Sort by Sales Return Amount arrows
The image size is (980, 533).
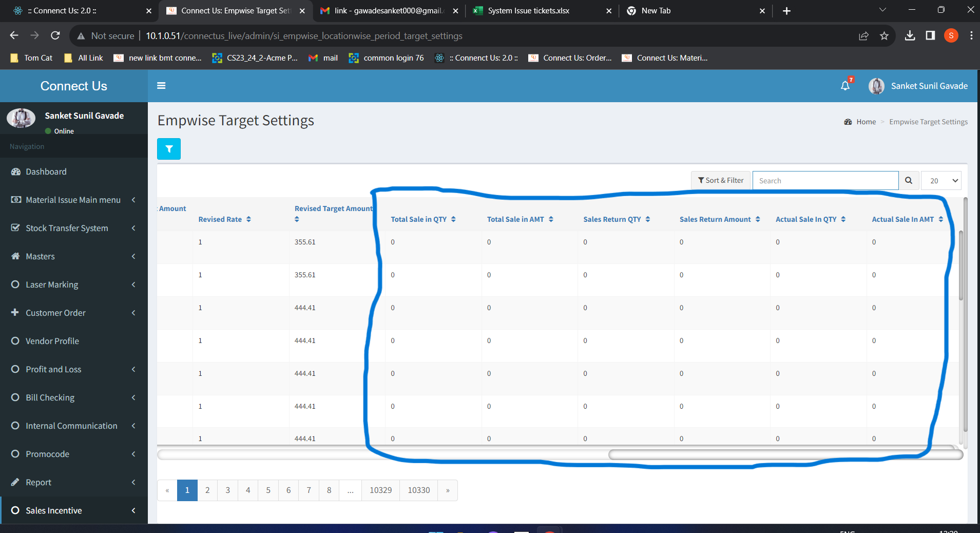click(x=758, y=219)
